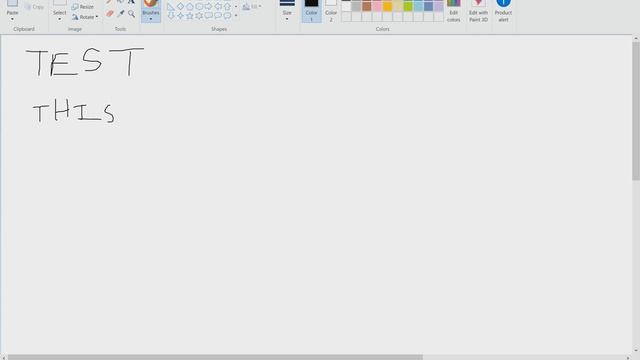Screen dimensions: 640x360
Task: Pick the light gray color swatch
Action: coord(356,7)
